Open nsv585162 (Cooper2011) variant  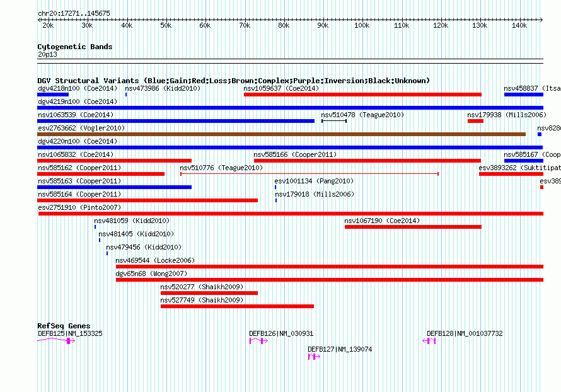[79, 168]
